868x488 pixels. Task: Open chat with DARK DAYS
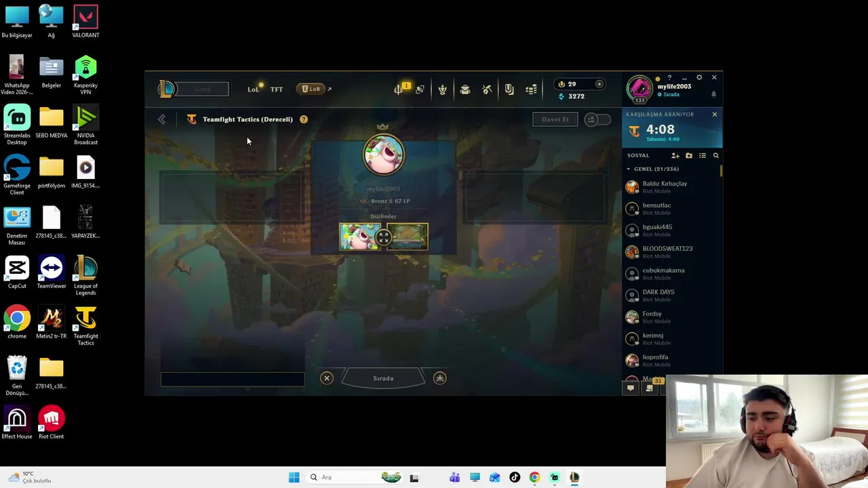click(x=671, y=295)
